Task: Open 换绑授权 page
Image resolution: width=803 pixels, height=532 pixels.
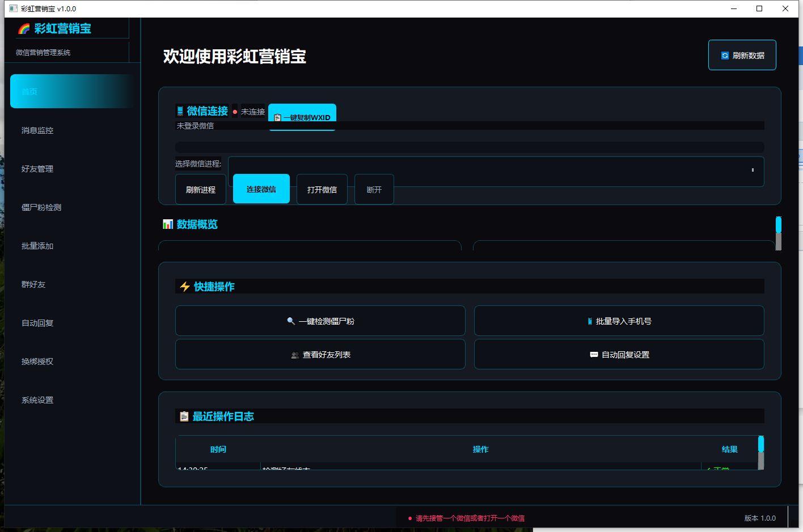Action: (72, 361)
